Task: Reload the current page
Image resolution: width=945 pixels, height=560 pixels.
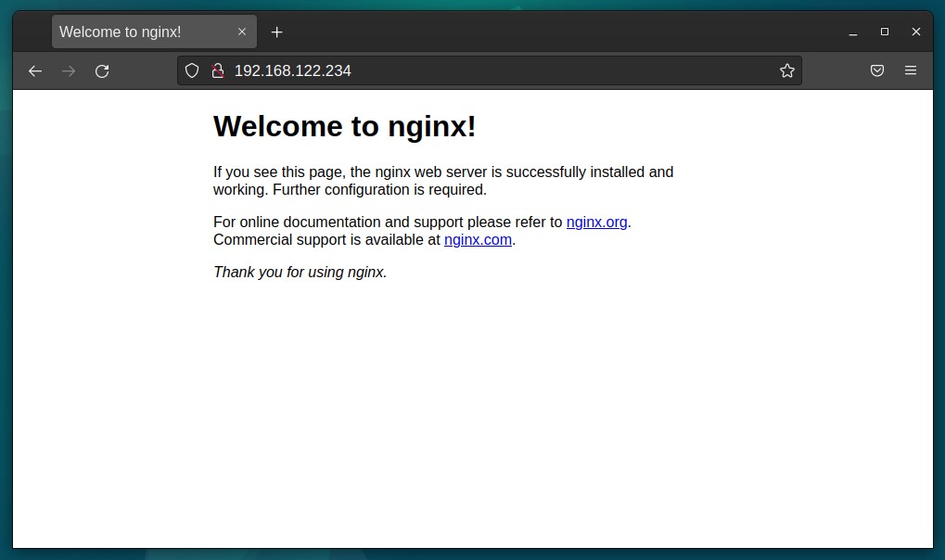Action: (x=102, y=71)
